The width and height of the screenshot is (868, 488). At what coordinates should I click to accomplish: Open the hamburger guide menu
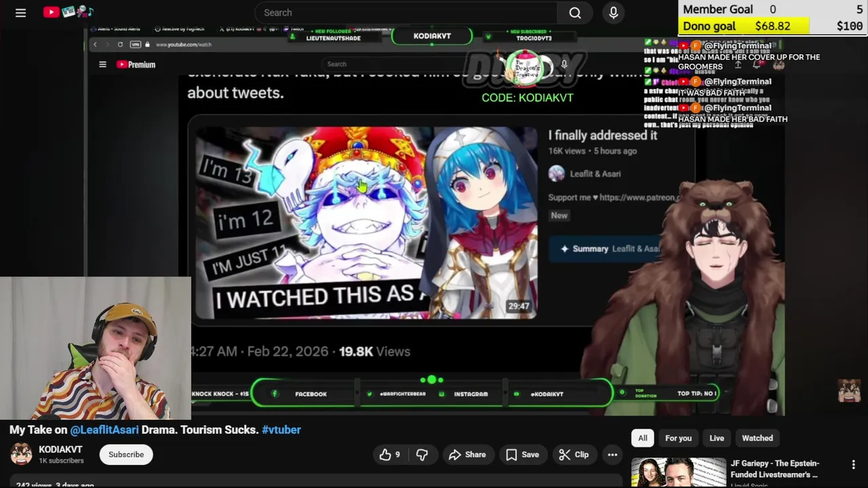20,13
